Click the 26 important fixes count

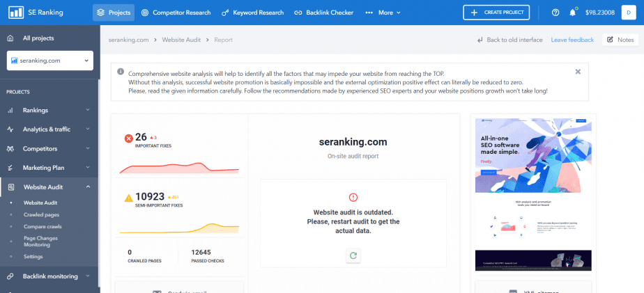(x=141, y=136)
